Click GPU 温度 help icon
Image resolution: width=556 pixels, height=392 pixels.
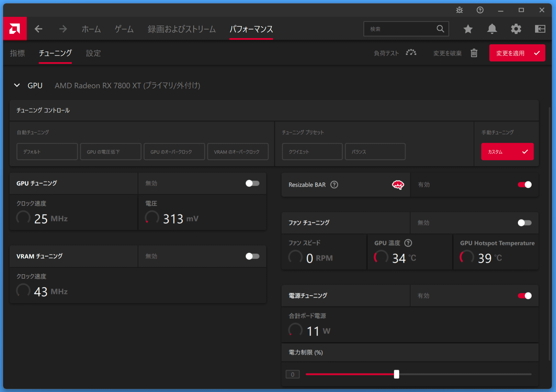(408, 243)
